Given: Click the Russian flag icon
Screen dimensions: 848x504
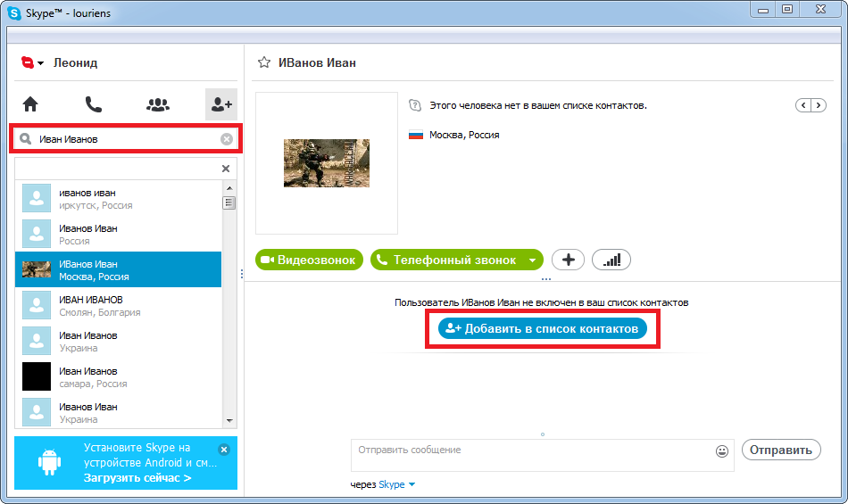Looking at the screenshot, I should 416,135.
